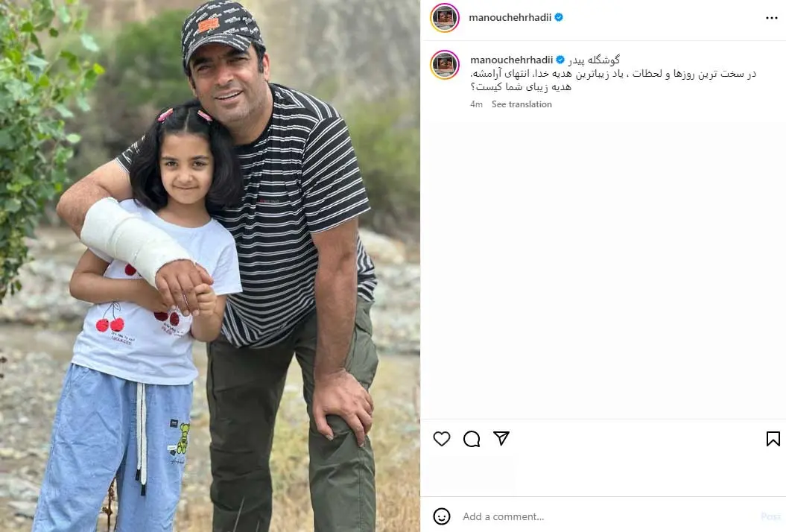This screenshot has height=532, width=786.
Task: Click the verified badge in the header
Action: 559,17
